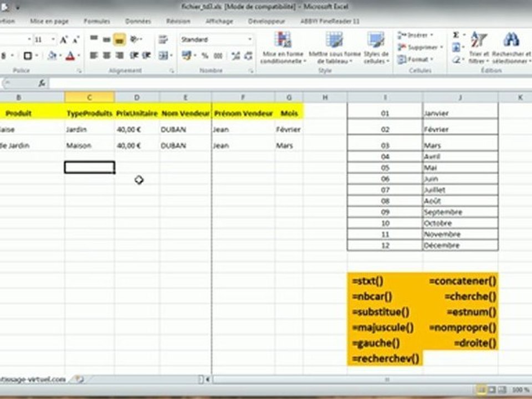
Task: Apply accounting number format icon
Action: tap(186, 55)
